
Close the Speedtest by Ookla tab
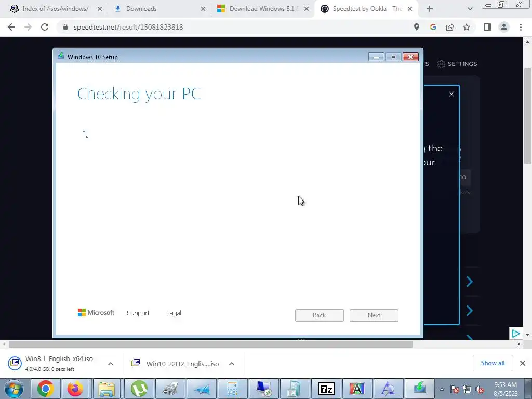coord(410,9)
